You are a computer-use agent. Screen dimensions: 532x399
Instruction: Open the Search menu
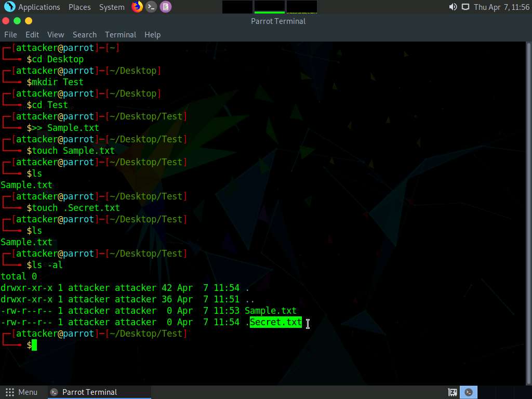[85, 34]
